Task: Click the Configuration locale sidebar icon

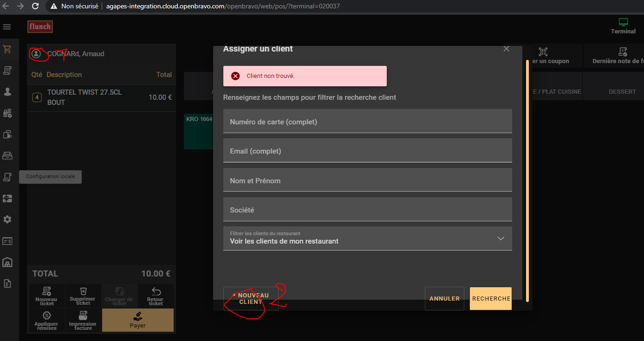Action: pos(7,177)
